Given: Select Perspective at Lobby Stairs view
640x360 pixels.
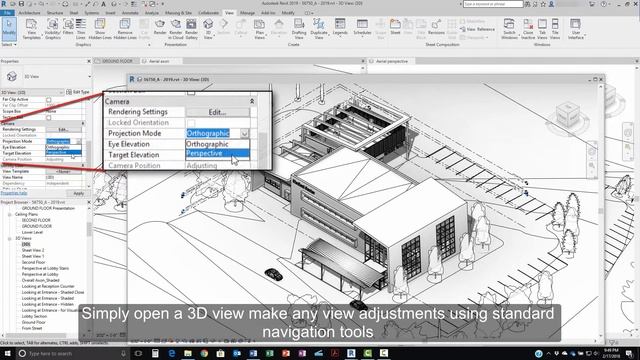Looking at the screenshot, I should [x=45, y=268].
